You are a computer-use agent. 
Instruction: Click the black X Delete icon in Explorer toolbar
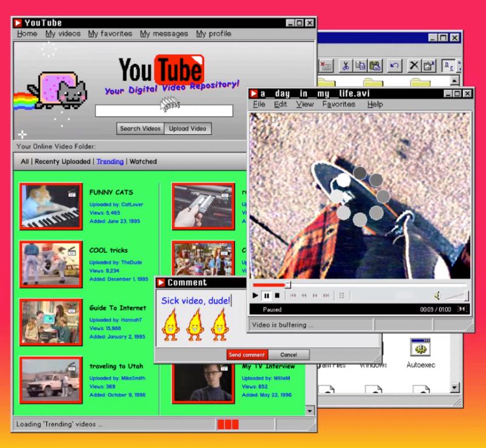(414, 66)
